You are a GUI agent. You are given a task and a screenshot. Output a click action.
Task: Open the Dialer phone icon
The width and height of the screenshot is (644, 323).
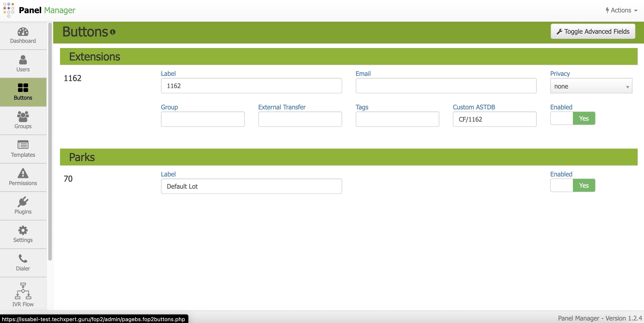click(23, 258)
